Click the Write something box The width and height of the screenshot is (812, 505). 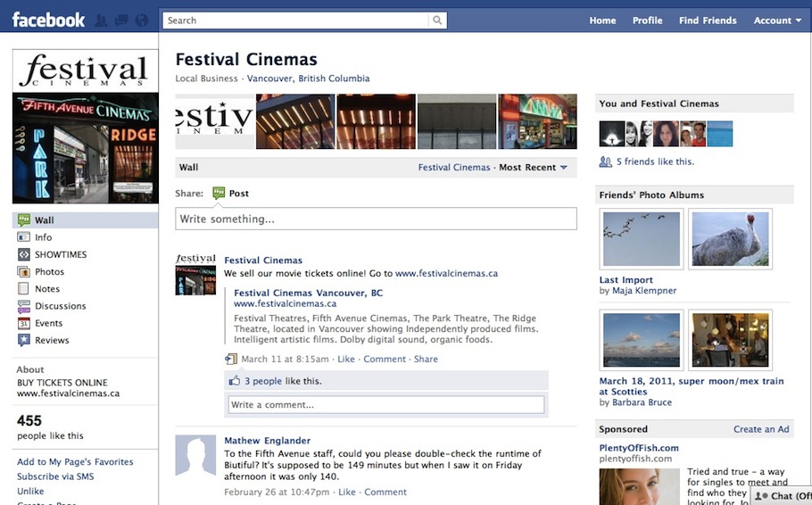376,219
